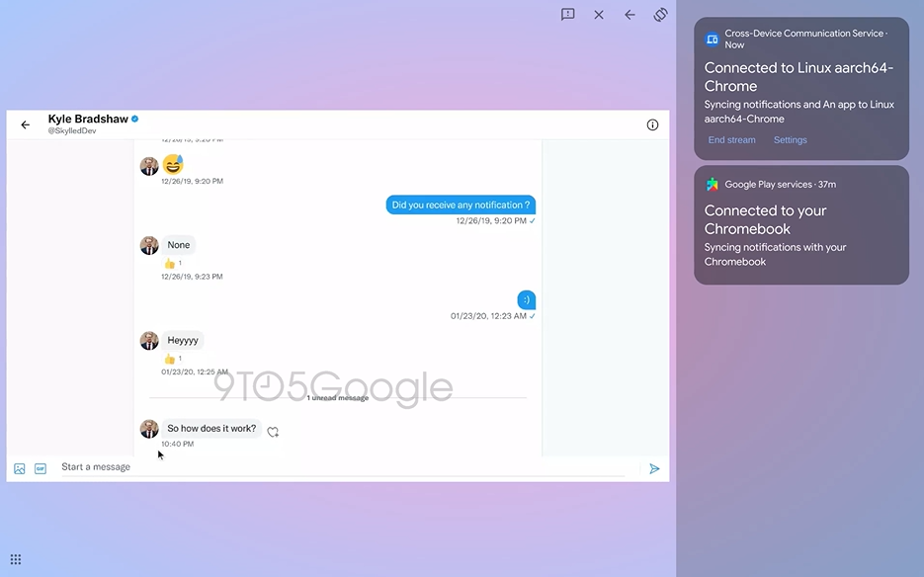924x577 pixels.
Task: Click the @SkylledDev handle
Action: tap(72, 130)
